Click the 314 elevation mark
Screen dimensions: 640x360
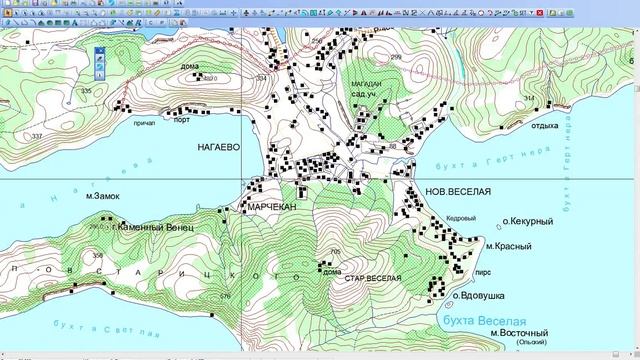click(x=529, y=98)
